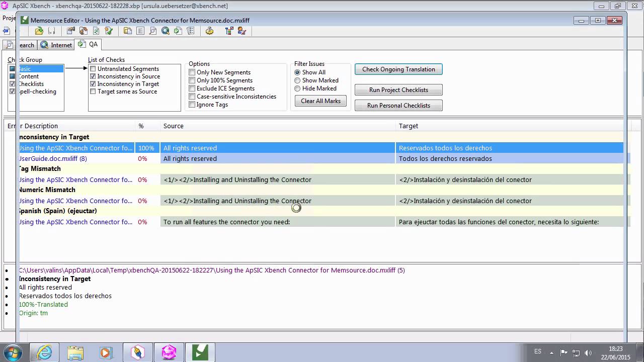Click Check Ongoing Translation button
644x362 pixels.
click(x=398, y=69)
